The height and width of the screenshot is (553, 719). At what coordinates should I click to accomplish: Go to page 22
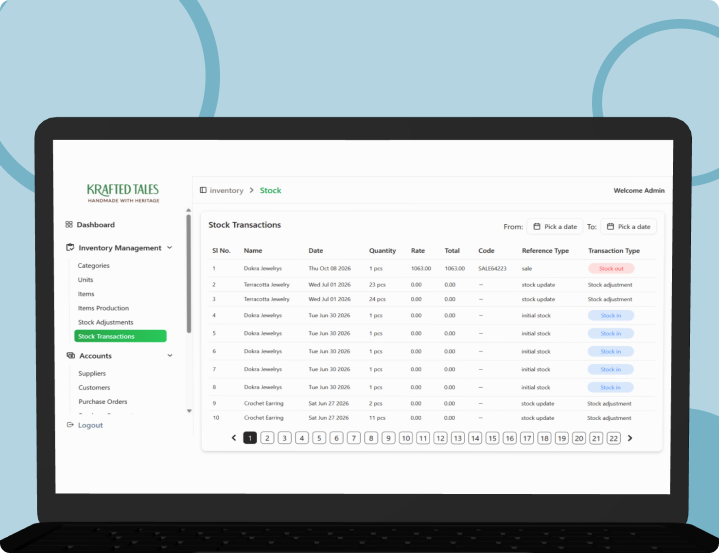coord(614,438)
